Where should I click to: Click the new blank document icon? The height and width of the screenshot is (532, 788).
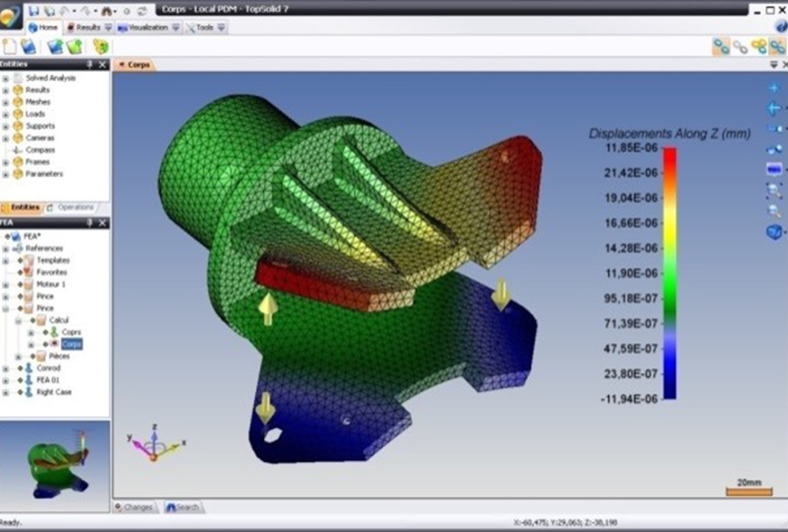tap(9, 47)
